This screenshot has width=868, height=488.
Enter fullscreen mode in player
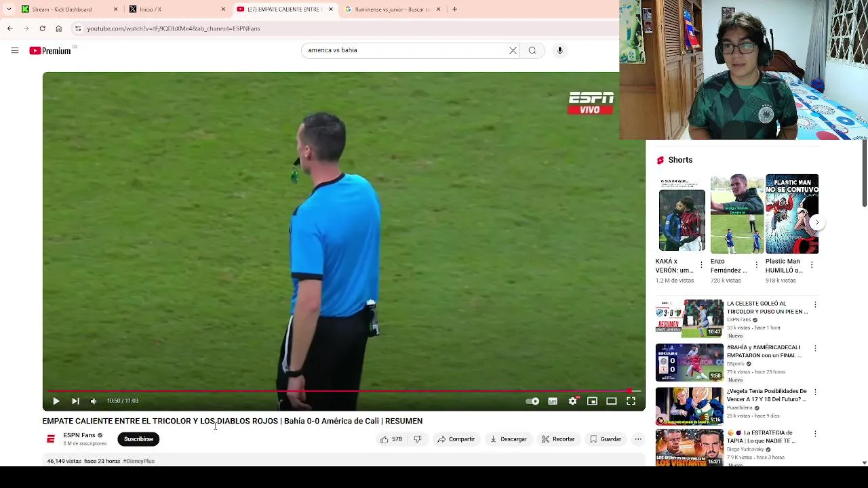pyautogui.click(x=631, y=401)
